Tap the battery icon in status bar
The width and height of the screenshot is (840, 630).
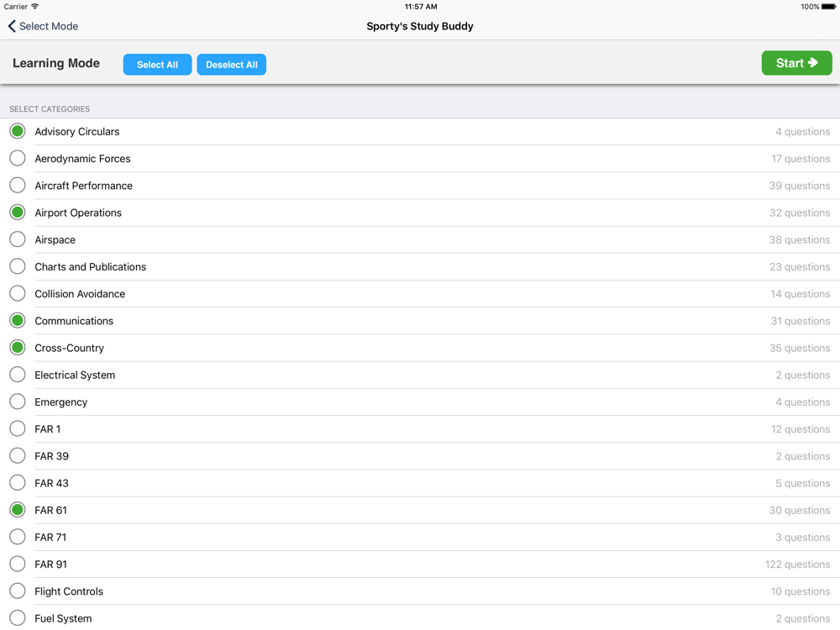[x=829, y=7]
